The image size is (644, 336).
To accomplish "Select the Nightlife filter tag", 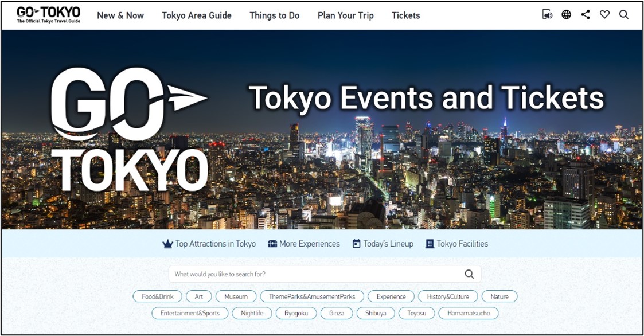I will point(252,313).
